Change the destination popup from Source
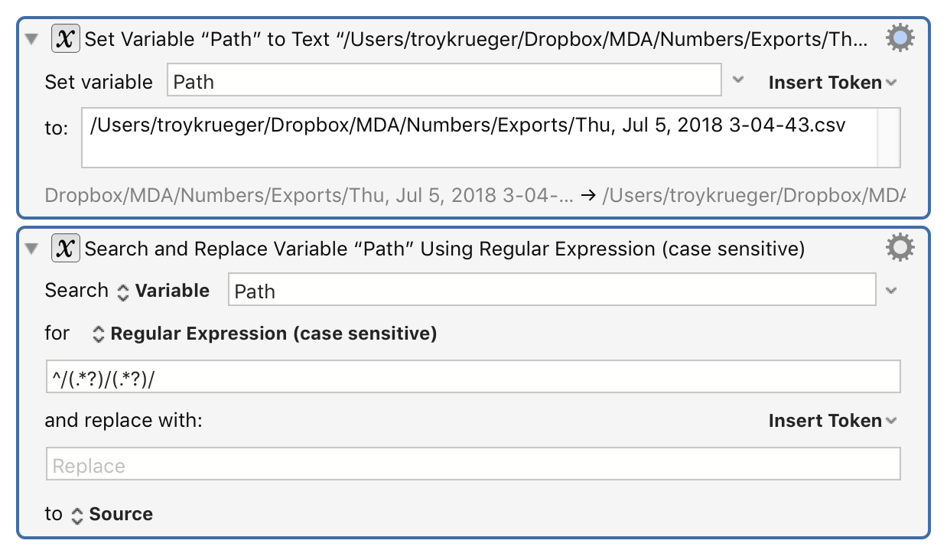The width and height of the screenshot is (947, 560). click(112, 514)
